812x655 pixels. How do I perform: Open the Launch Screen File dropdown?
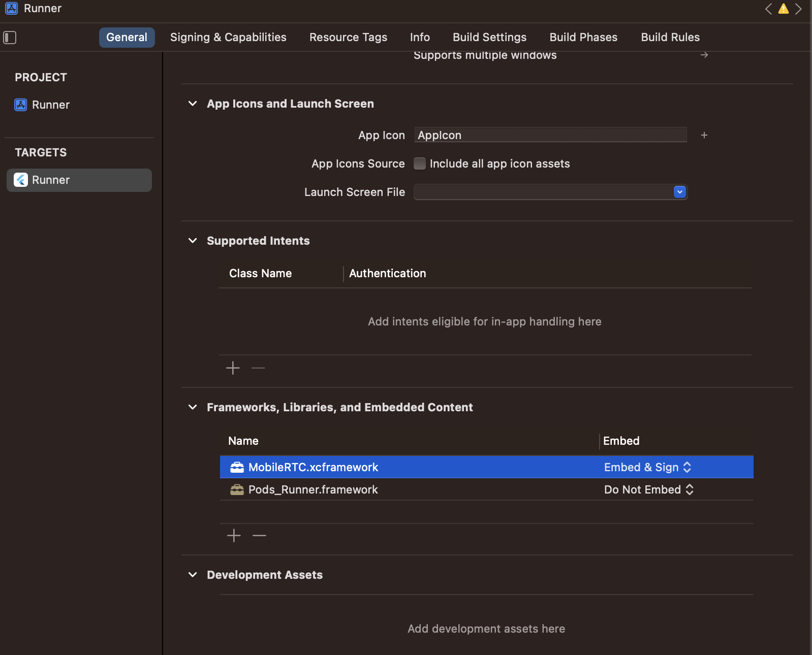click(679, 192)
